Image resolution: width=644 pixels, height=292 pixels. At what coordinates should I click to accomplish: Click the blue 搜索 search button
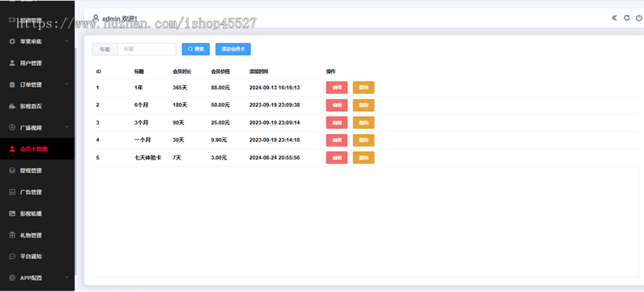point(196,49)
